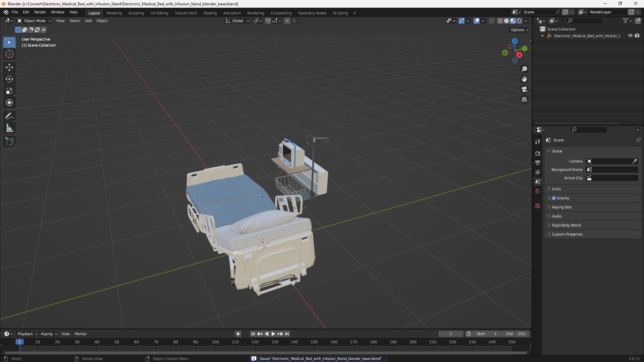Activate the Move tool
The width and height of the screenshot is (644, 362).
[x=9, y=67]
